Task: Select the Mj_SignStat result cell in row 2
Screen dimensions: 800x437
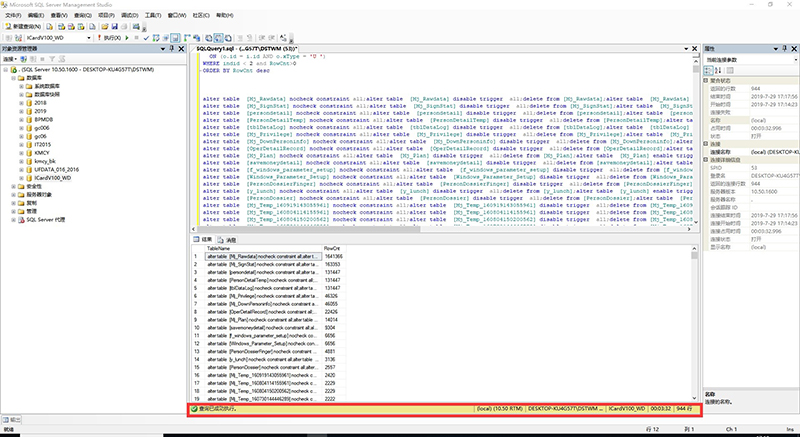Action: tap(263, 265)
